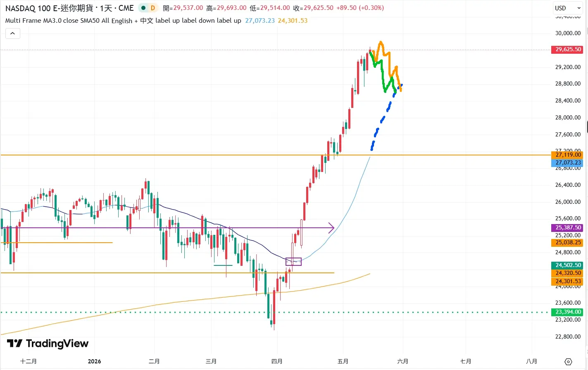
Task: Click the 二月 time axis label
Action: [154, 361]
